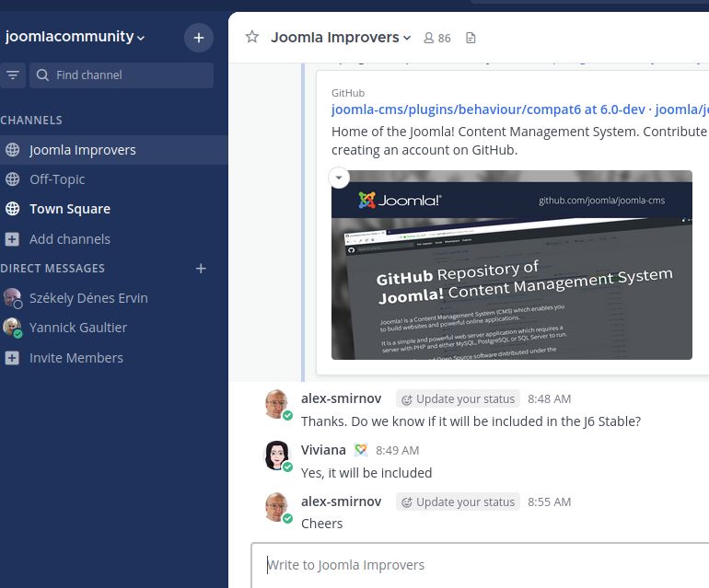The image size is (709, 588).
Task: Show the 86 channel members list
Action: tap(436, 38)
